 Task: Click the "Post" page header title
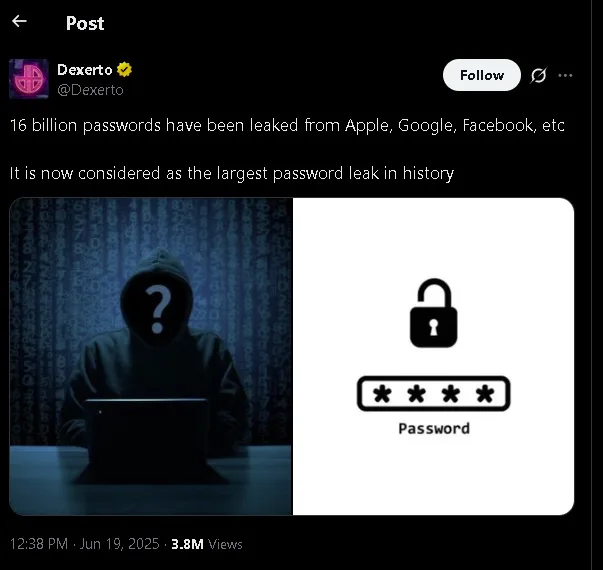point(85,23)
